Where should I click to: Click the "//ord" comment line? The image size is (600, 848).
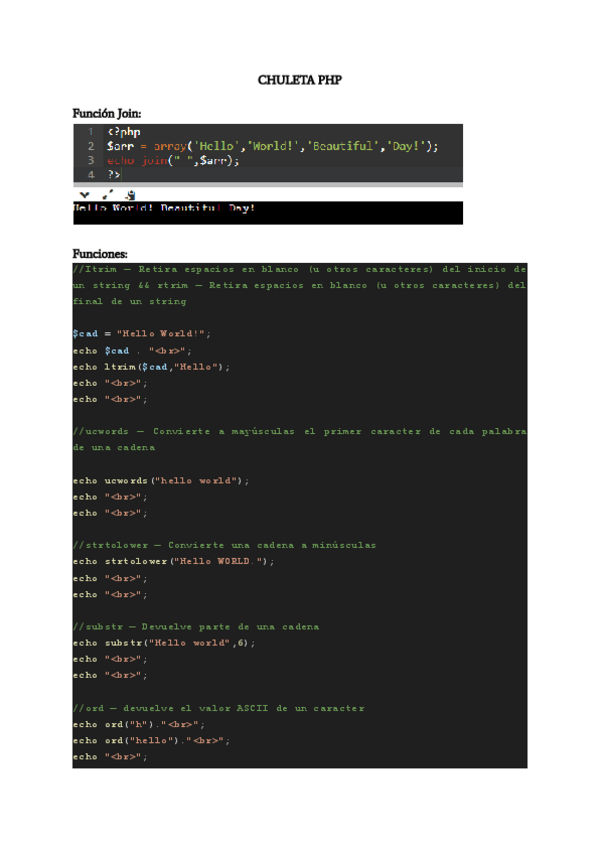pos(219,708)
